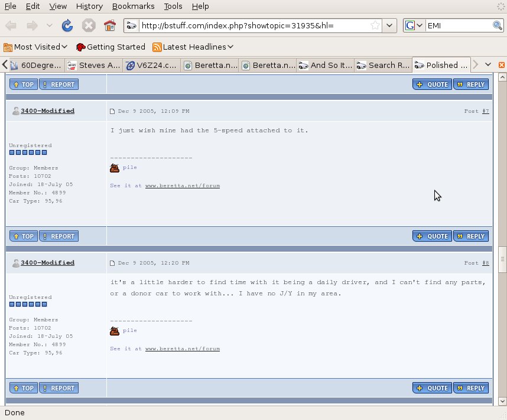Click the Reload page icon
The image size is (507, 420).
[x=67, y=25]
